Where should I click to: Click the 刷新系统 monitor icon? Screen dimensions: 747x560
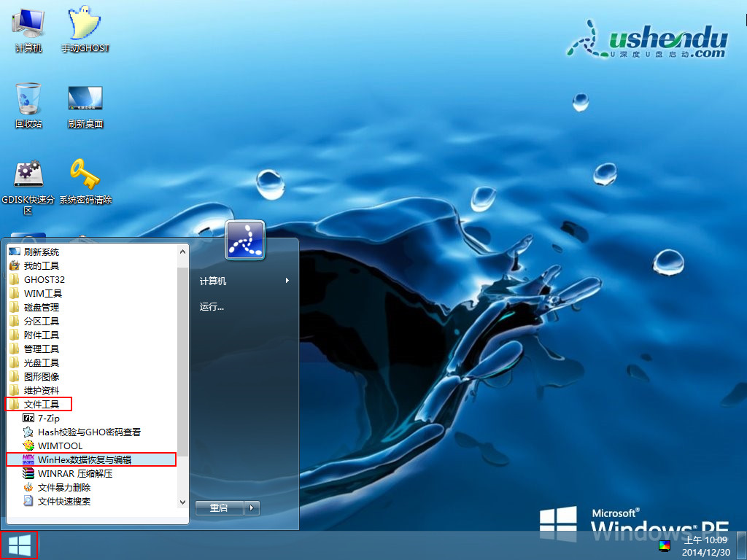click(15, 252)
